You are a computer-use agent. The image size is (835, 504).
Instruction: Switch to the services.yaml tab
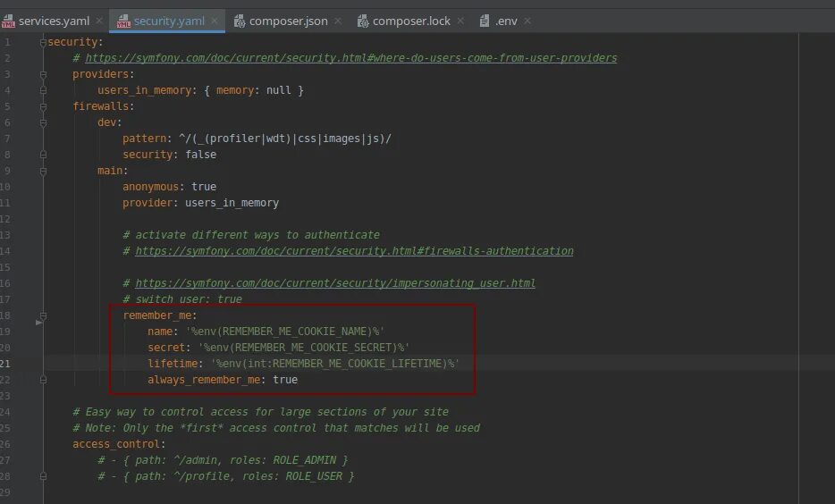click(54, 21)
